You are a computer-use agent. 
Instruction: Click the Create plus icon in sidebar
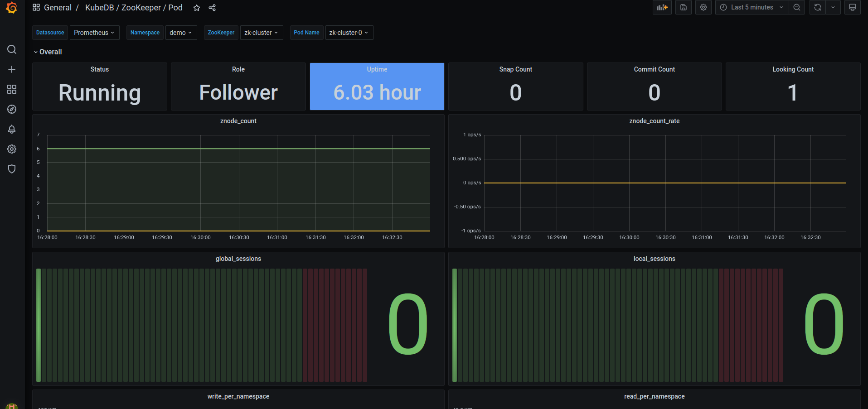tap(12, 69)
